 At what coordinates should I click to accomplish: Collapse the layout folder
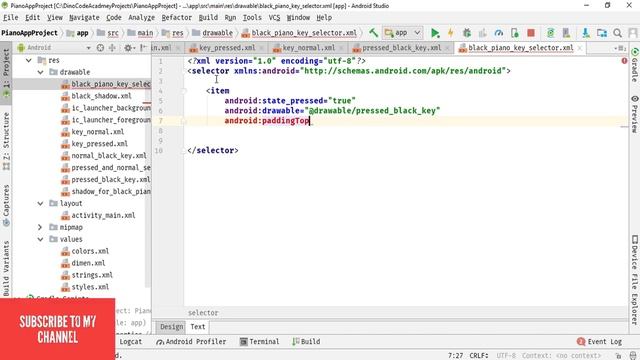coord(40,203)
